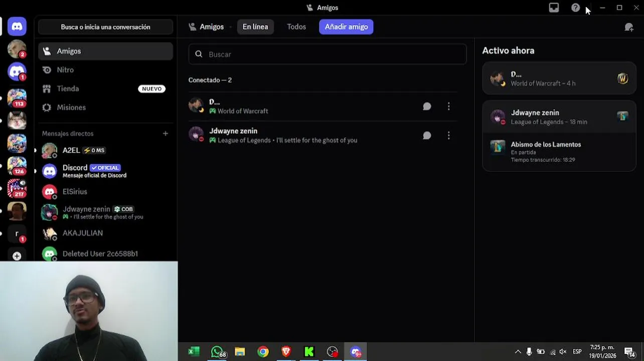Open Kick app from the taskbar
This screenshot has height=361, width=644.
(309, 352)
